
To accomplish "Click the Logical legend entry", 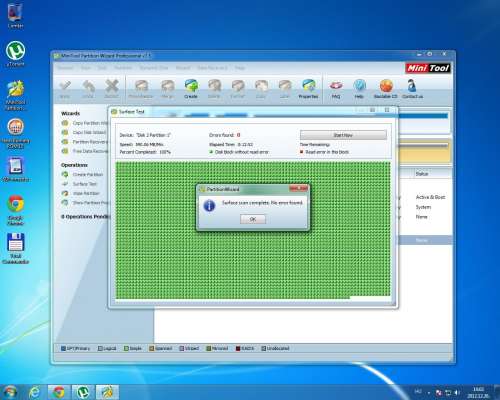I will (x=107, y=348).
